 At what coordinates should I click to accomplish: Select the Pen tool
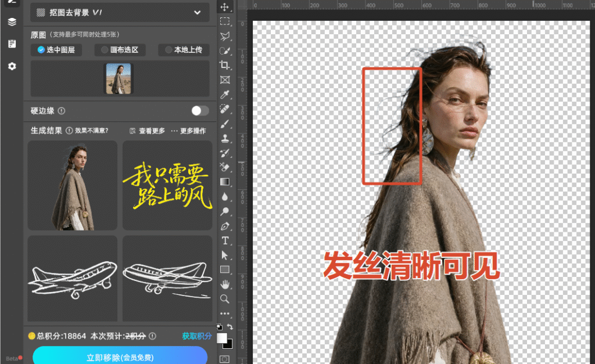(225, 226)
